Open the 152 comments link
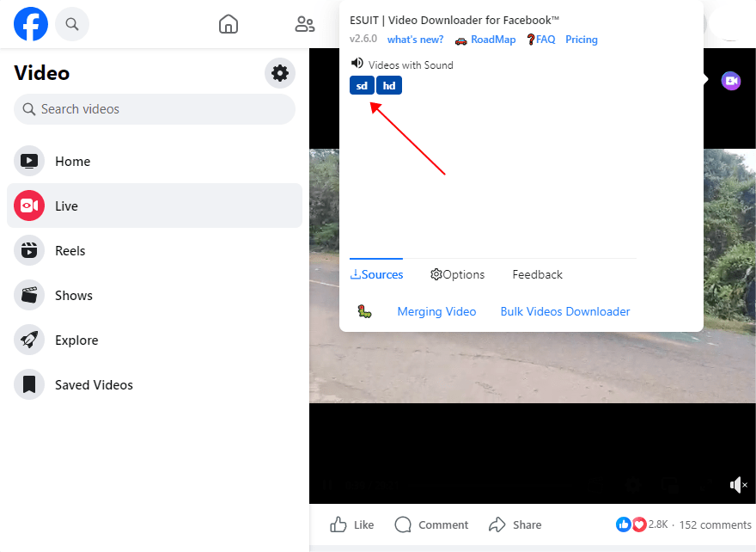Image resolution: width=756 pixels, height=552 pixels. [x=715, y=524]
